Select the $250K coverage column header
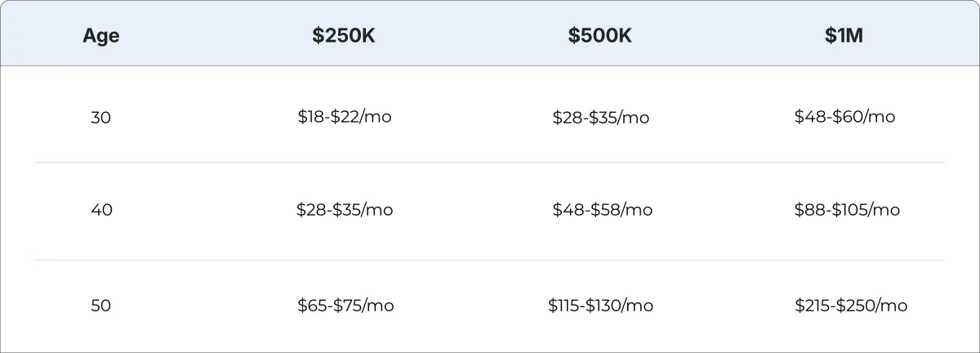Image resolution: width=980 pixels, height=353 pixels. click(344, 36)
